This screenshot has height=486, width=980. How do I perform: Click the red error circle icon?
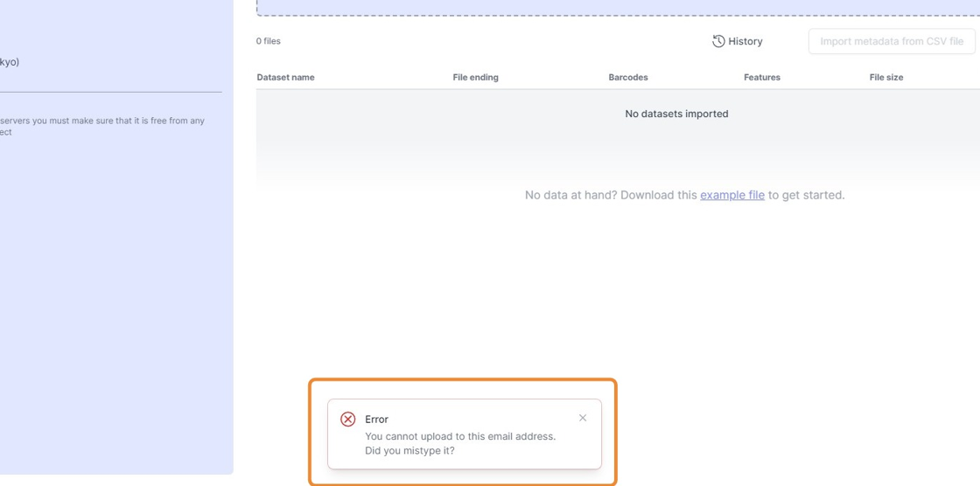[348, 420]
